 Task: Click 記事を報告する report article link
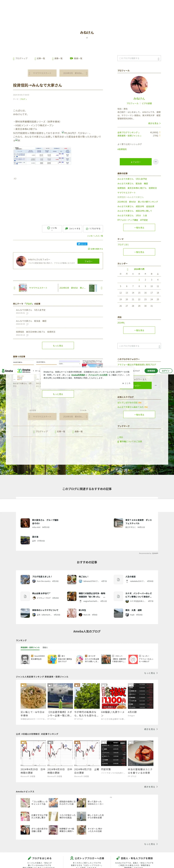[x=95, y=249]
